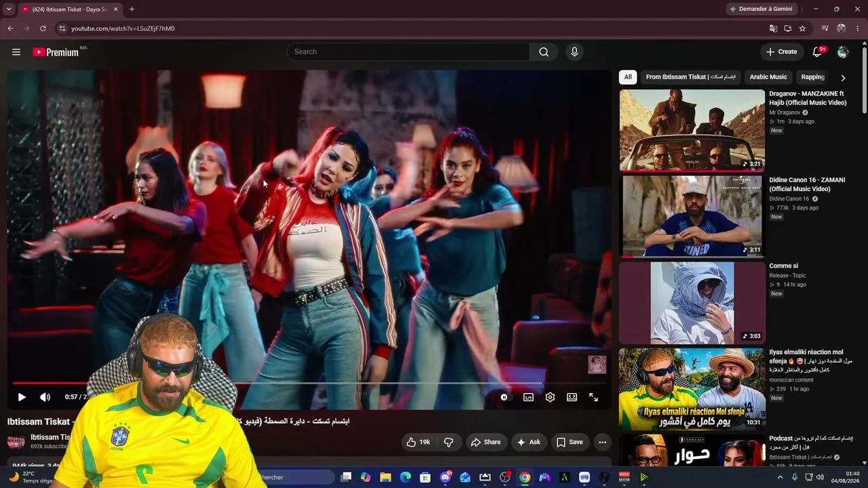Share this video
The width and height of the screenshot is (868, 488).
click(x=486, y=442)
